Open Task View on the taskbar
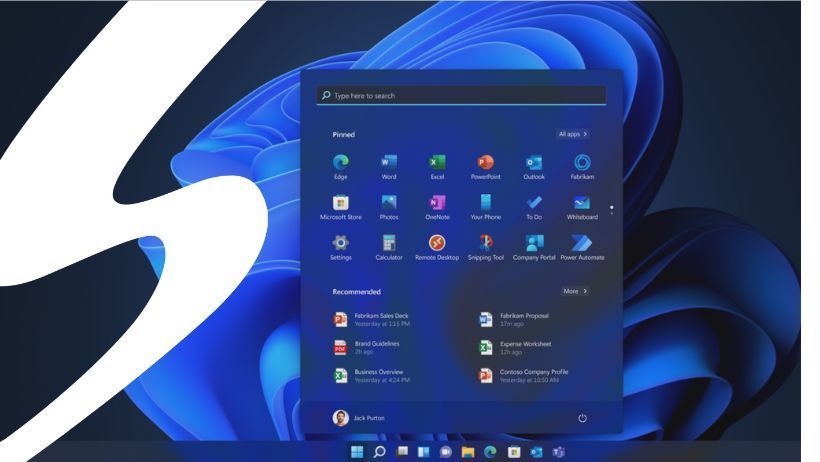The width and height of the screenshot is (820, 462). tap(402, 452)
